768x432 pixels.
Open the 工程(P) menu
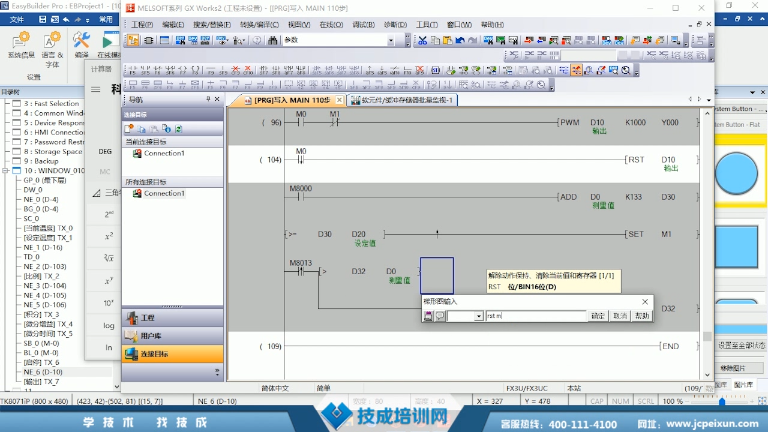coord(142,24)
